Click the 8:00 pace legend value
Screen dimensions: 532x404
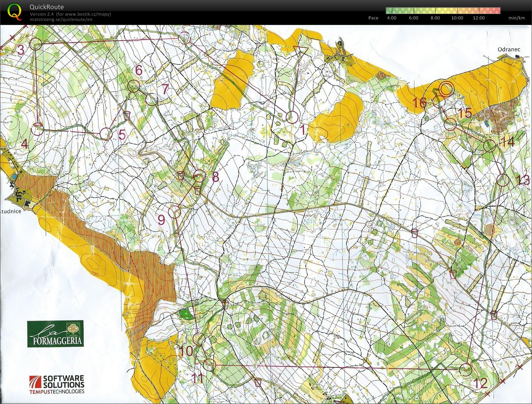tap(435, 18)
